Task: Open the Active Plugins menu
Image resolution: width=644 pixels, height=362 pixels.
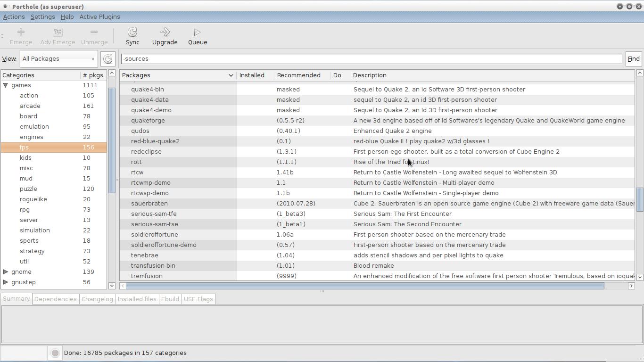Action: [99, 17]
